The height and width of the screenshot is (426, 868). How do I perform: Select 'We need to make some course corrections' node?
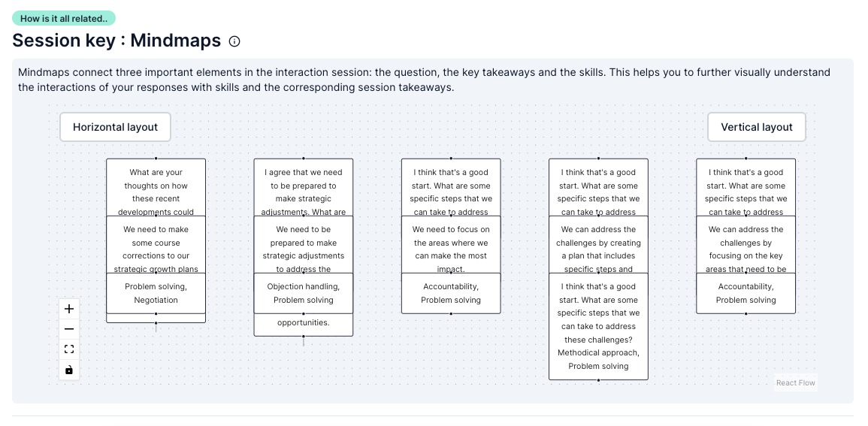pyautogui.click(x=156, y=244)
